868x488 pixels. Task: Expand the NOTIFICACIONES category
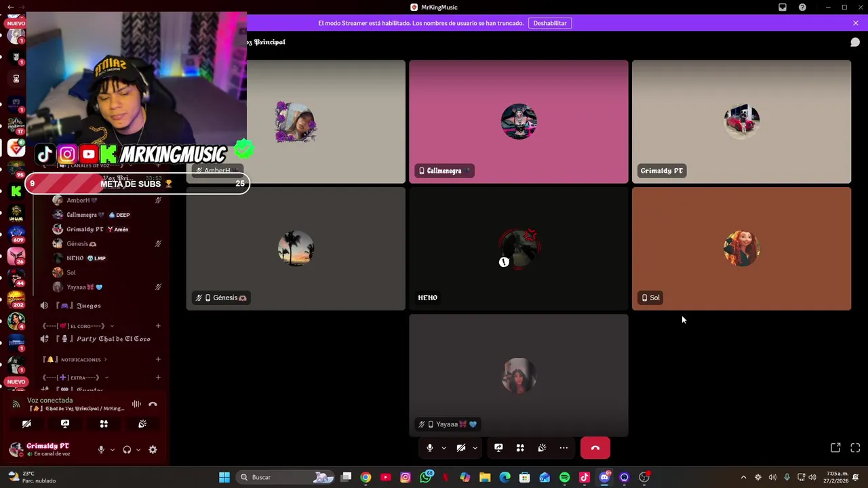pos(75,360)
